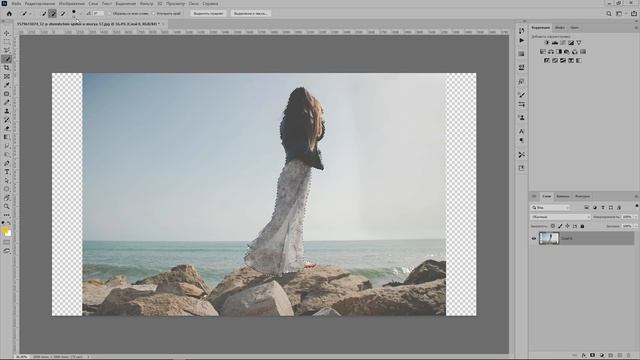Select the Brush tool in left toolbar
Screen dimensions: 640x360
tap(7, 102)
